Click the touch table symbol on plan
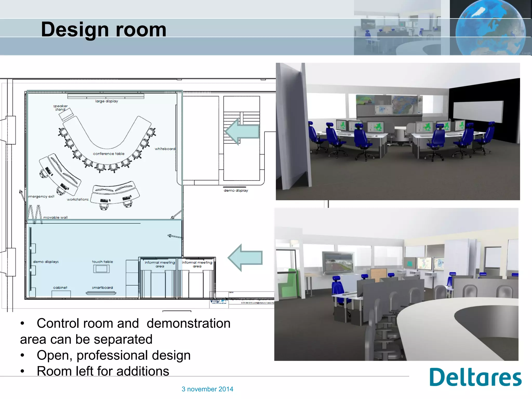Screen dimensions: 532x399 [101, 269]
